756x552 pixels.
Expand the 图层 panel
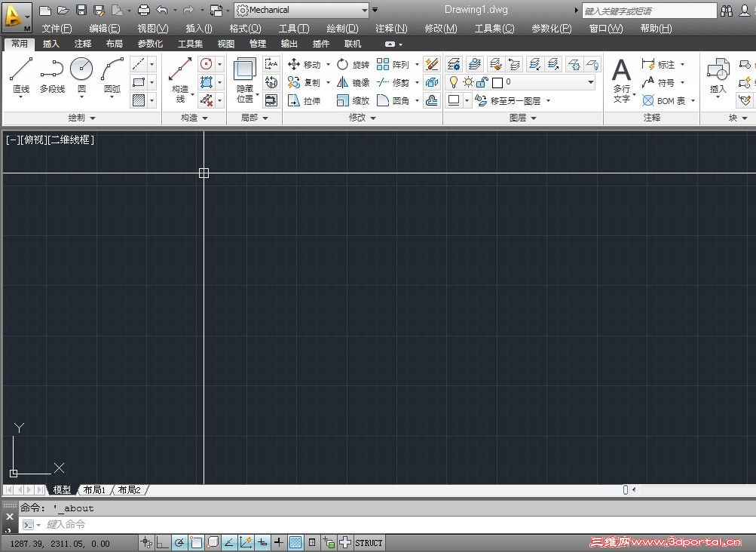(522, 118)
